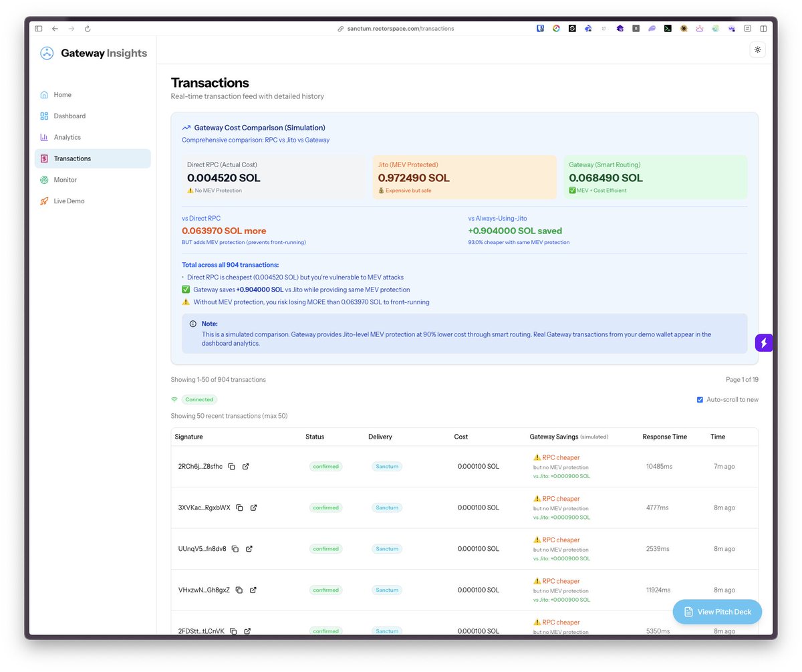Image resolution: width=802 pixels, height=672 pixels.
Task: Toggle the light/dark theme sun button
Action: (x=757, y=49)
